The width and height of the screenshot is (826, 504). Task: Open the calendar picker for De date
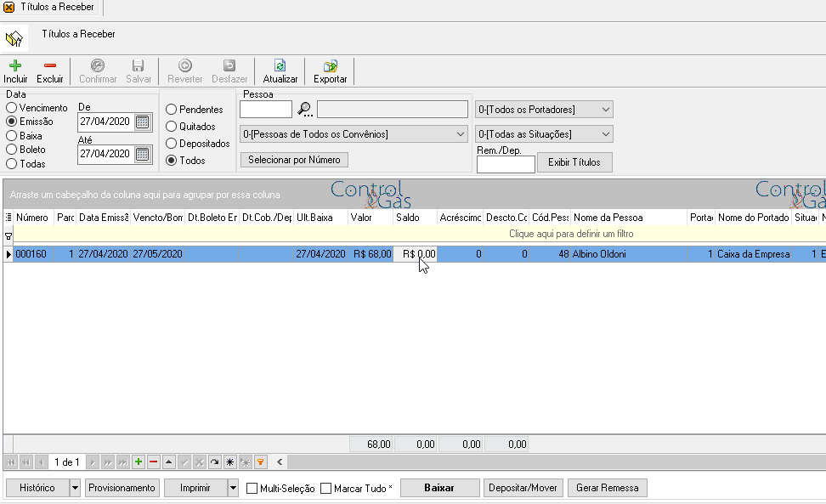(142, 122)
